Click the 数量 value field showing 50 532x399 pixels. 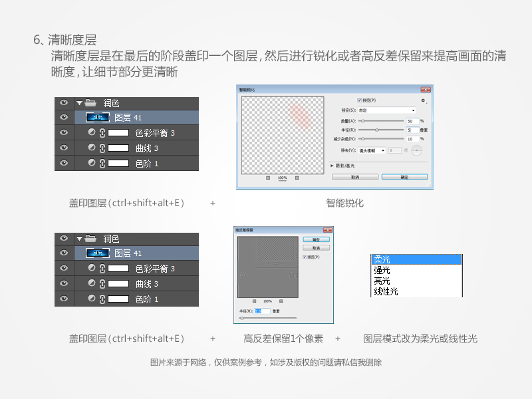(x=412, y=121)
